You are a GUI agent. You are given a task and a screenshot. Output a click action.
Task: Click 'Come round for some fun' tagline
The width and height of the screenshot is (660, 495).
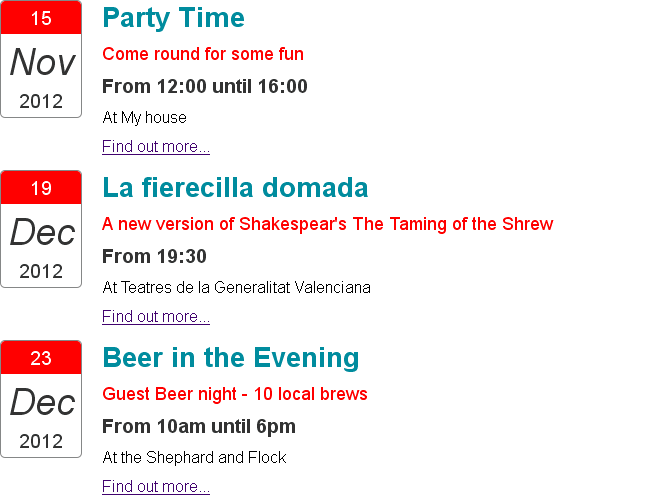(203, 54)
